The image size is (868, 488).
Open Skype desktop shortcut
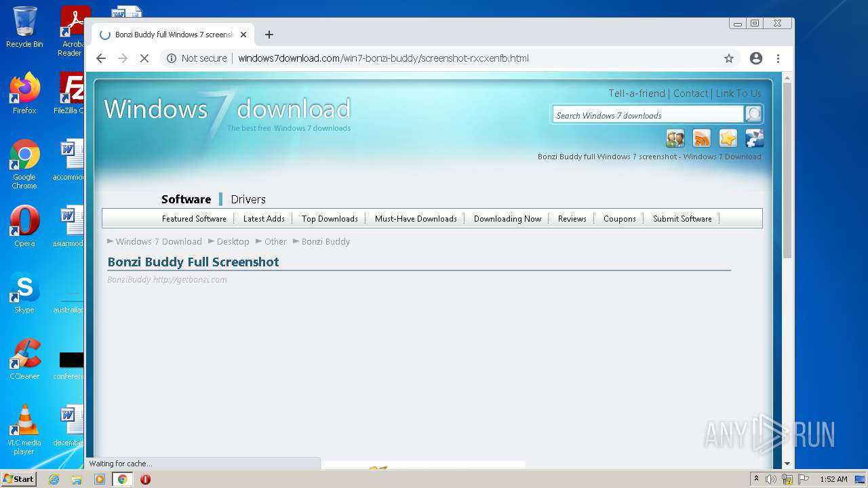point(24,293)
